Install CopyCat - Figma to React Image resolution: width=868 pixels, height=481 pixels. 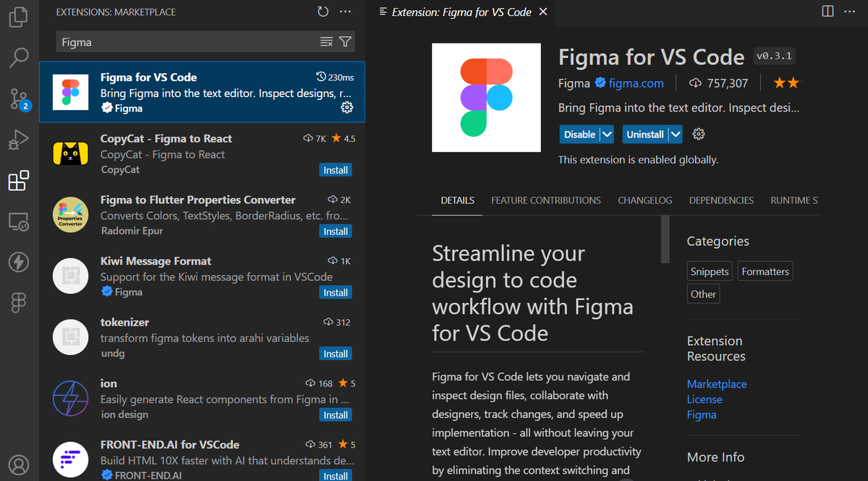coord(336,170)
